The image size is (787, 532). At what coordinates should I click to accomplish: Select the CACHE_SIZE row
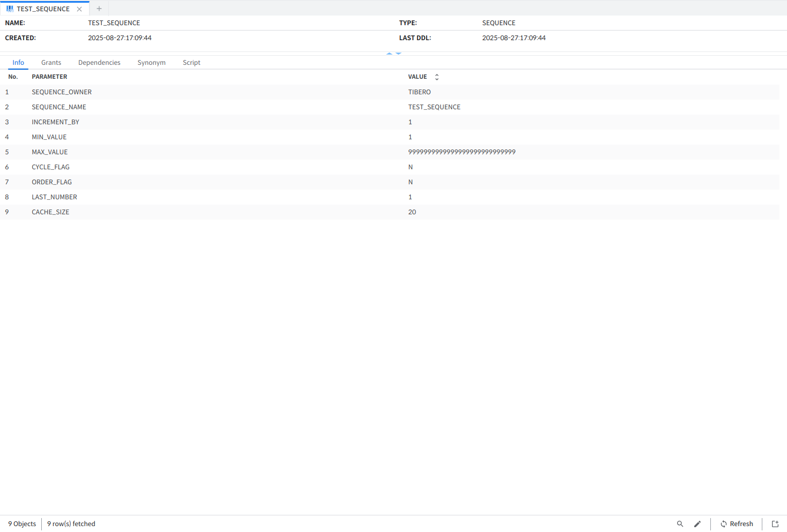[50, 212]
